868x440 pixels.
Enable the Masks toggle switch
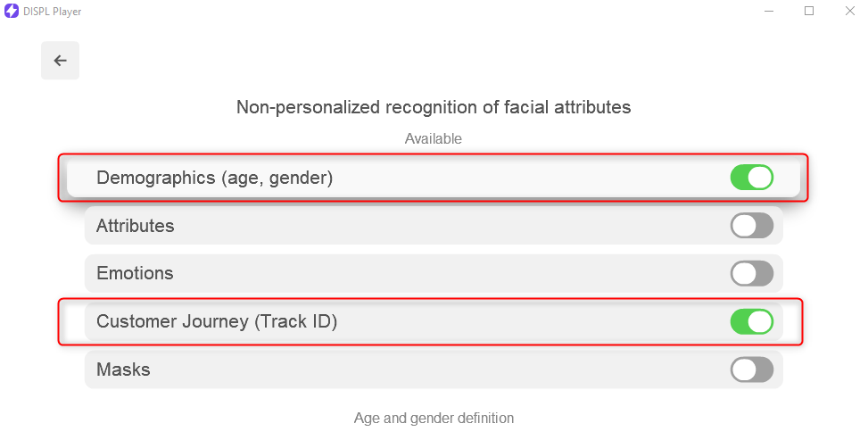(752, 369)
